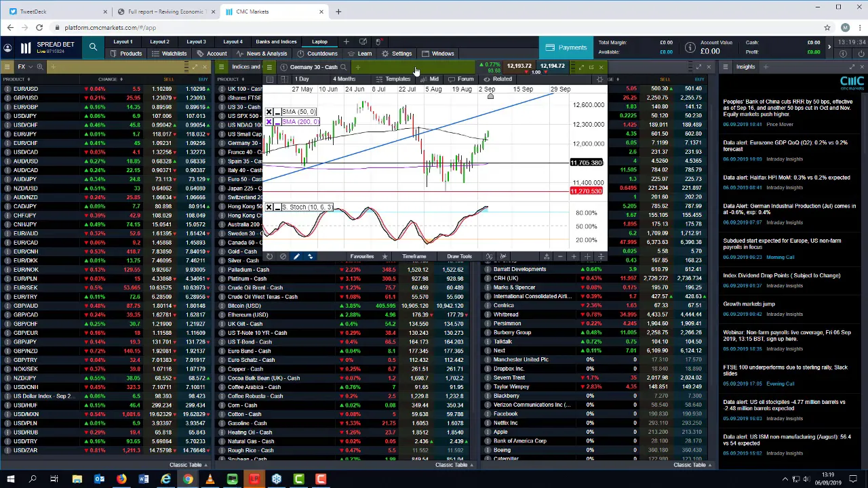868x488 pixels.
Task: Open the pattern recognition icon in chart toolbar
Action: click(503, 256)
